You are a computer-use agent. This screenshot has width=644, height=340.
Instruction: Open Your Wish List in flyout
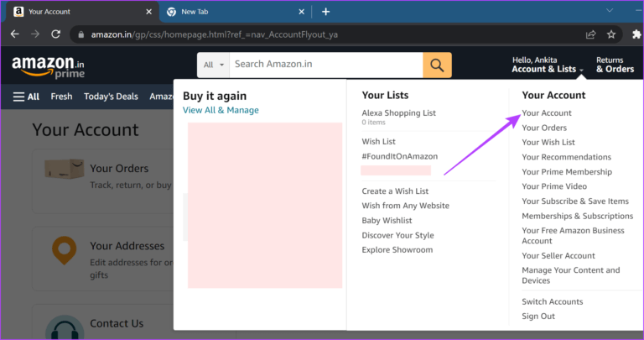pyautogui.click(x=548, y=142)
